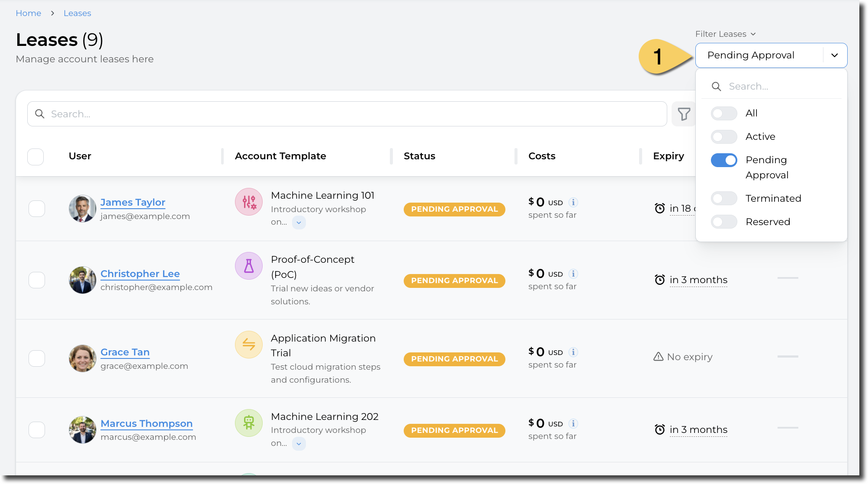The height and width of the screenshot is (484, 868).
Task: Click cost info icon for James Taylor
Action: pos(573,202)
